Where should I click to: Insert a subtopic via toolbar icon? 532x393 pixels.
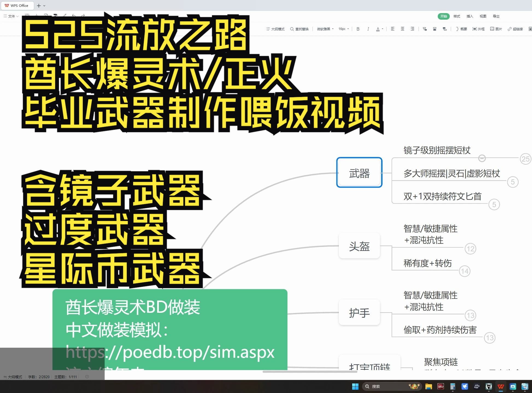tap(425, 29)
